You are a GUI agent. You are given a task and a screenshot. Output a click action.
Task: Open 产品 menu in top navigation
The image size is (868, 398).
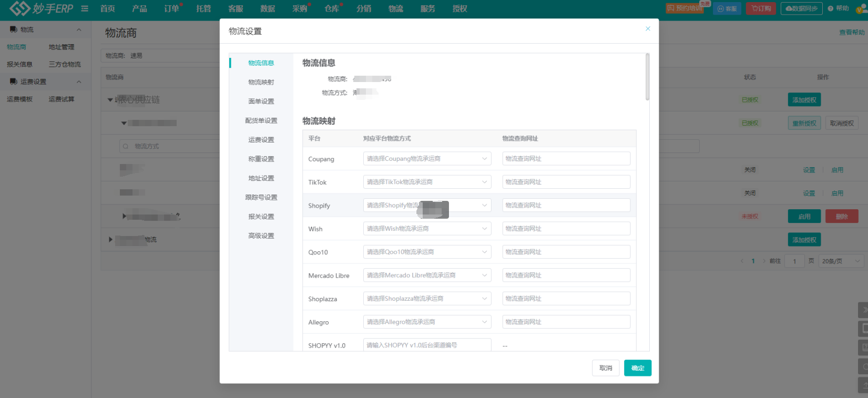140,8
